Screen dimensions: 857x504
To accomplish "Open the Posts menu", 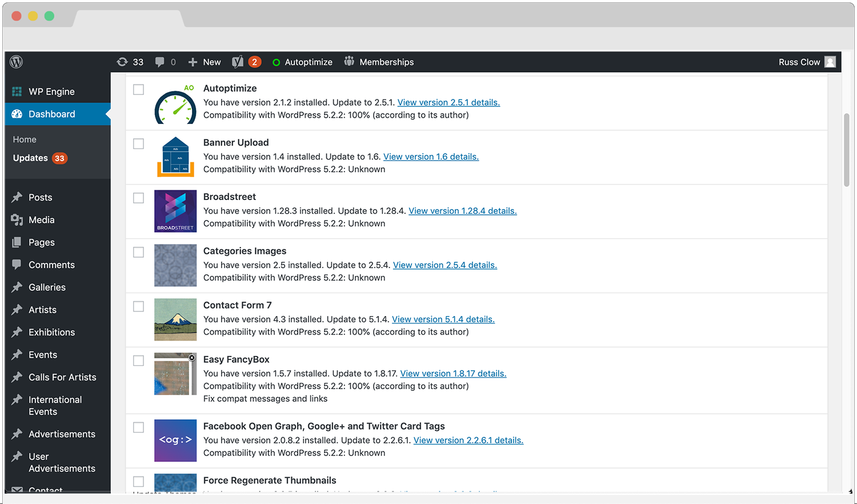I will [58, 197].
